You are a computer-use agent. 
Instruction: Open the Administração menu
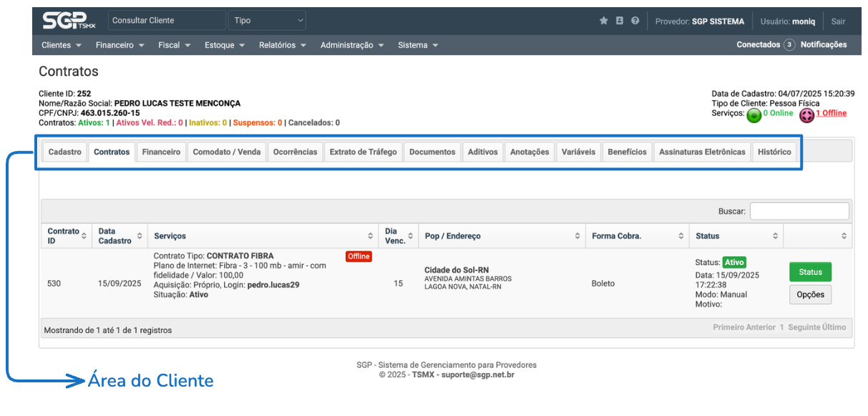click(x=351, y=45)
